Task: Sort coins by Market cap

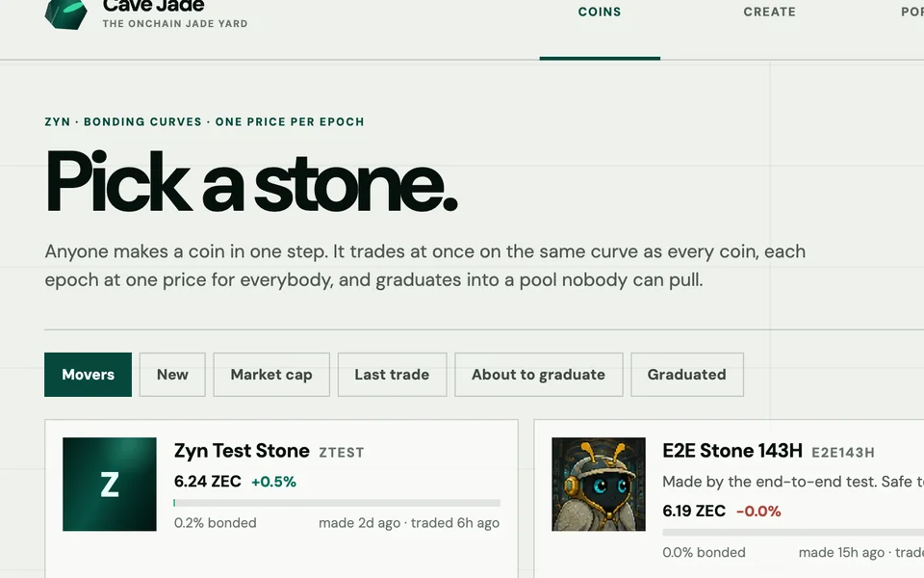Action: (271, 375)
